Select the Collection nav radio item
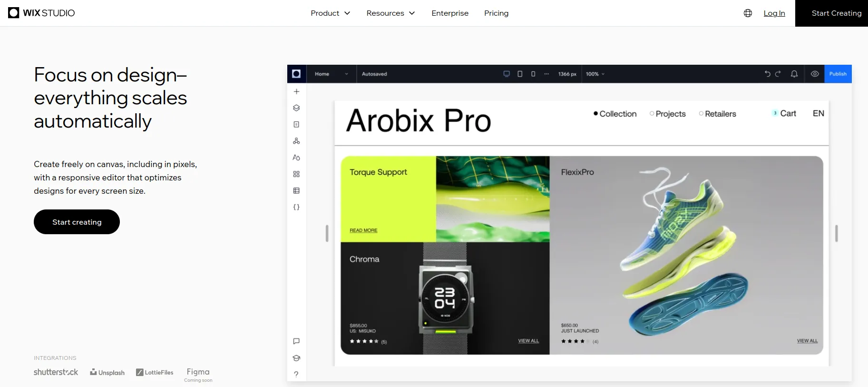 615,114
